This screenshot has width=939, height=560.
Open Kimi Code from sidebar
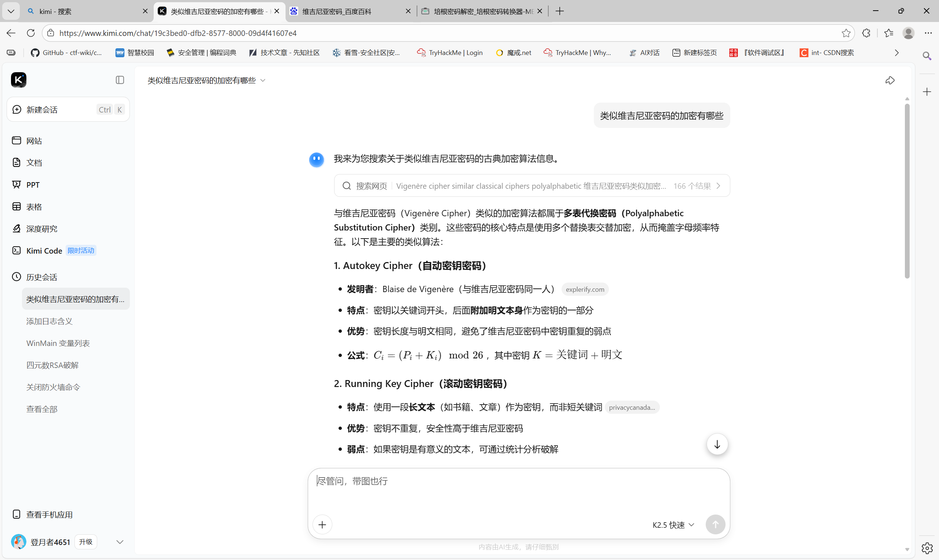coord(44,251)
